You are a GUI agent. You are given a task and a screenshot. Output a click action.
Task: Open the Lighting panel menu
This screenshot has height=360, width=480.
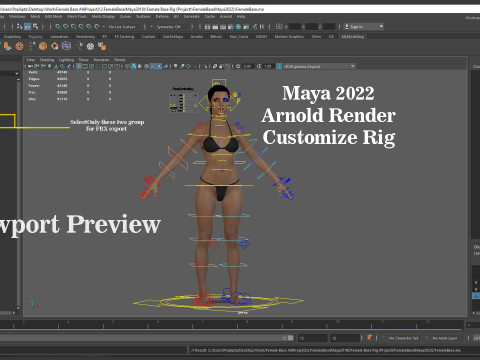click(66, 60)
